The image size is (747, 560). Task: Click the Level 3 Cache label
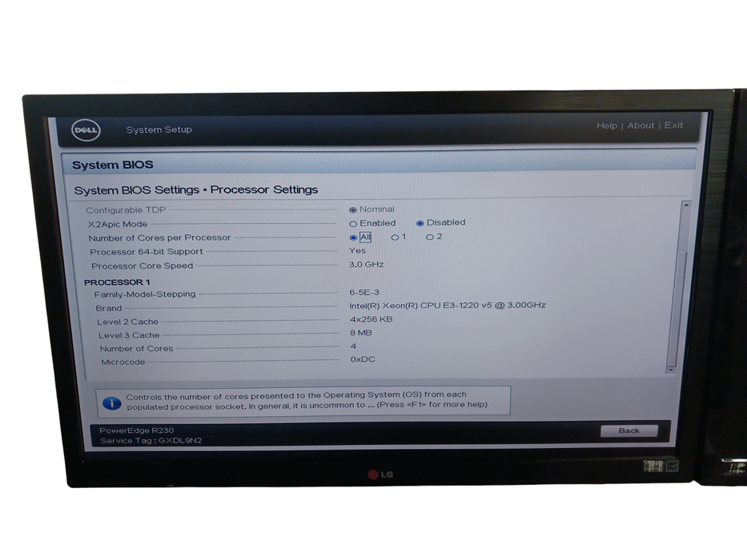coord(129,335)
